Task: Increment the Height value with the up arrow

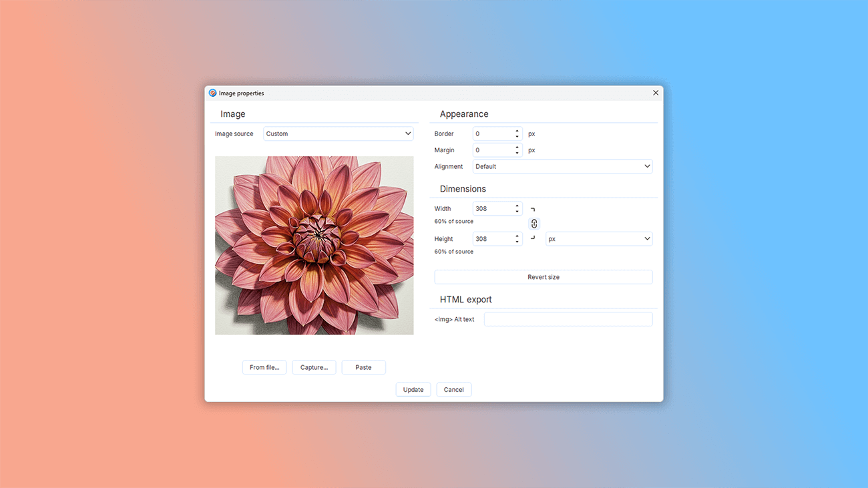Action: point(516,236)
